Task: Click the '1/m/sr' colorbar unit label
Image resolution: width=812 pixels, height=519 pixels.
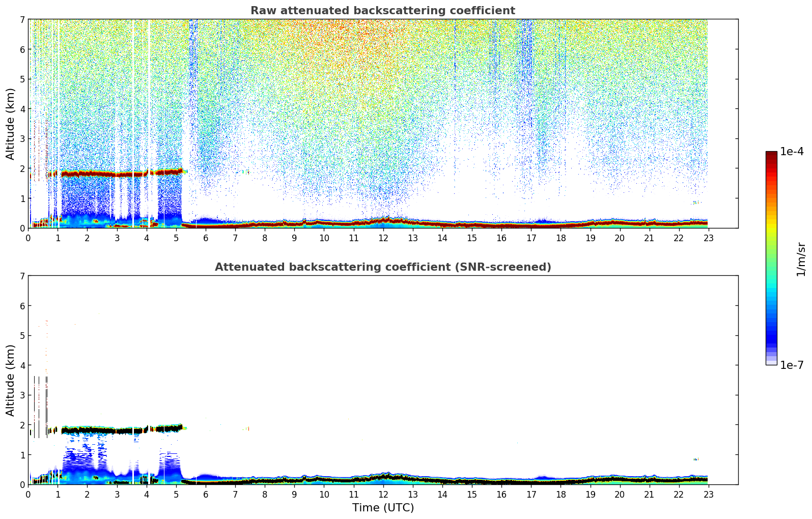Action: coord(801,259)
